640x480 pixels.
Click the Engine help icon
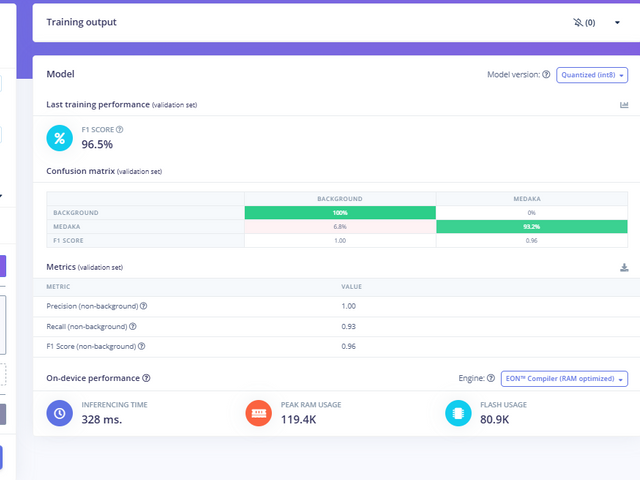click(x=490, y=379)
